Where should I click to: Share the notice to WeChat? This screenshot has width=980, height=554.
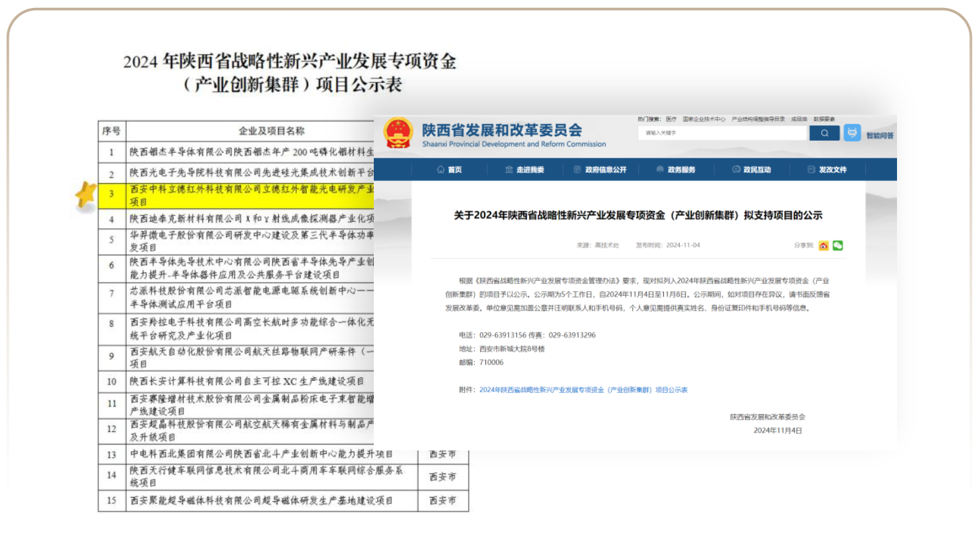pos(838,245)
